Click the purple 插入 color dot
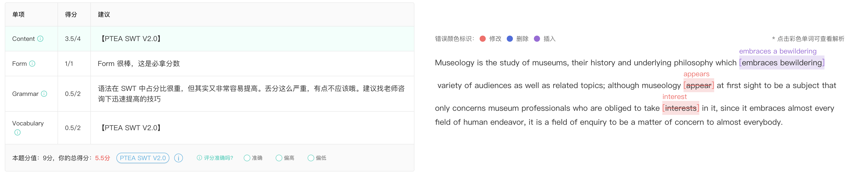 click(537, 39)
